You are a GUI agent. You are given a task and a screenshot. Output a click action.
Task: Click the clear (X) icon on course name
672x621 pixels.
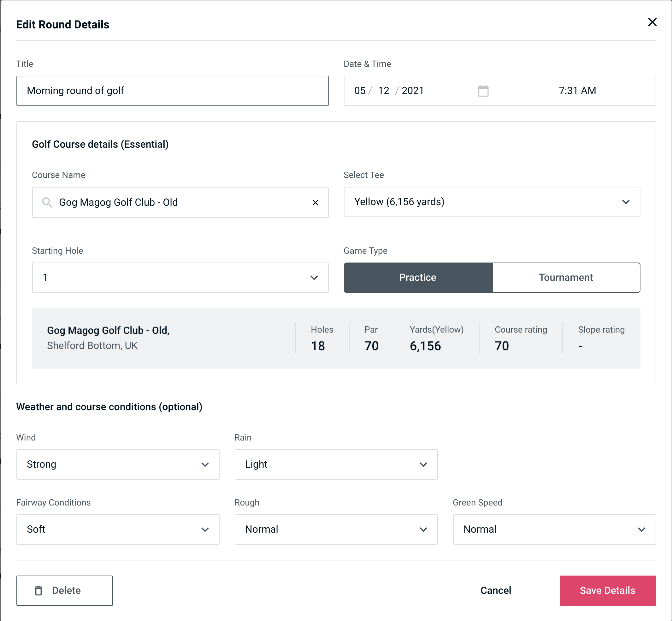pos(315,203)
